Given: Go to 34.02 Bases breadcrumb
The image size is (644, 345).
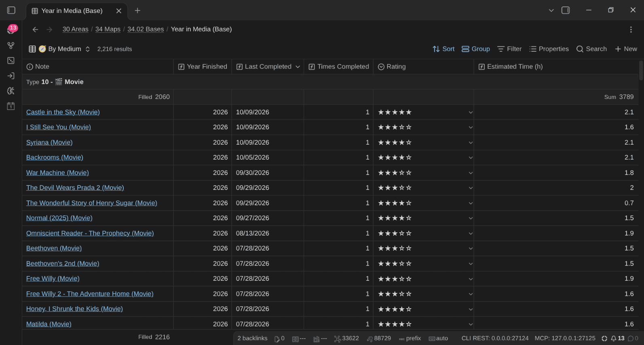Looking at the screenshot, I should tap(146, 29).
